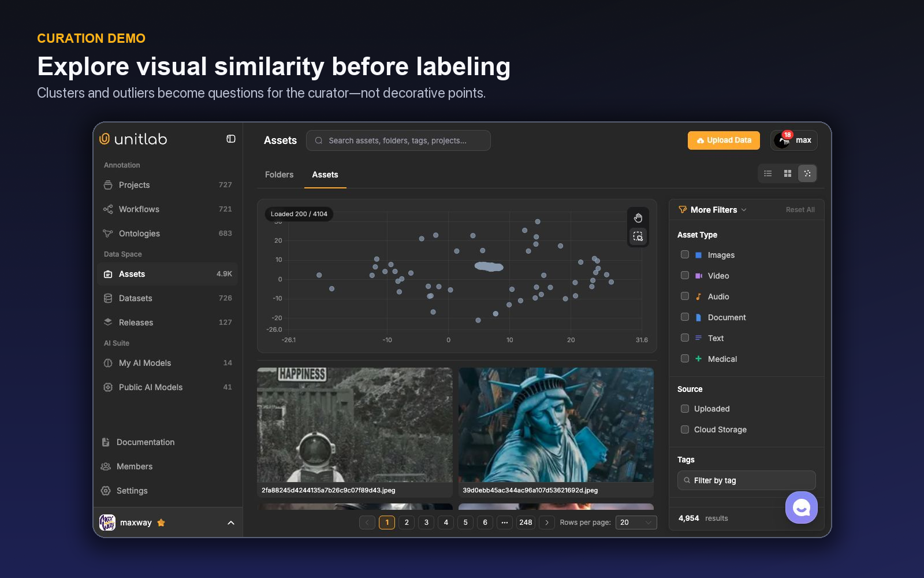Enable the Uploaded source filter
924x578 pixels.
coord(685,409)
